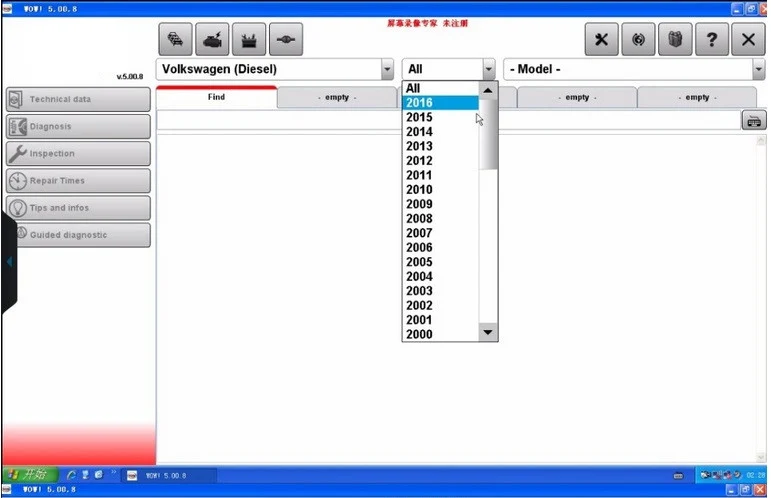771x498 pixels.
Task: Choose year 2001 in the list
Action: 440,320
